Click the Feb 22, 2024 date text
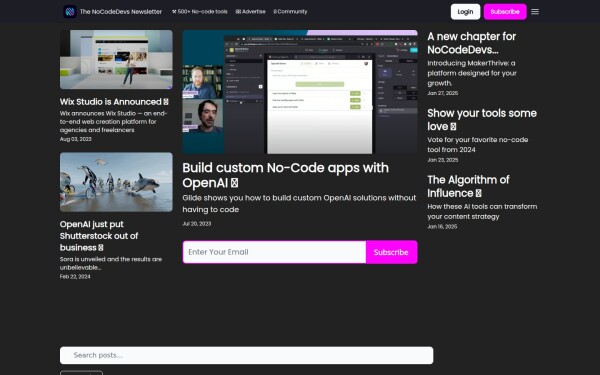600x375 pixels. pos(75,276)
